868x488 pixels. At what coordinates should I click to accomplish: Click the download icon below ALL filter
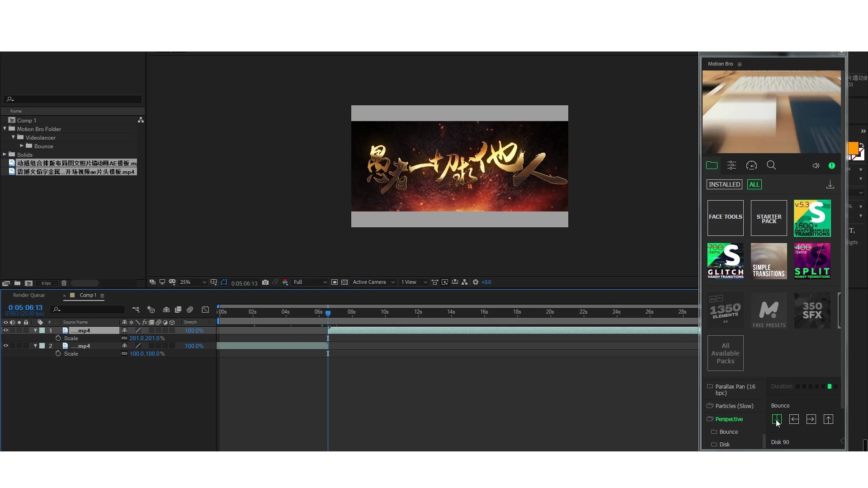(x=830, y=184)
